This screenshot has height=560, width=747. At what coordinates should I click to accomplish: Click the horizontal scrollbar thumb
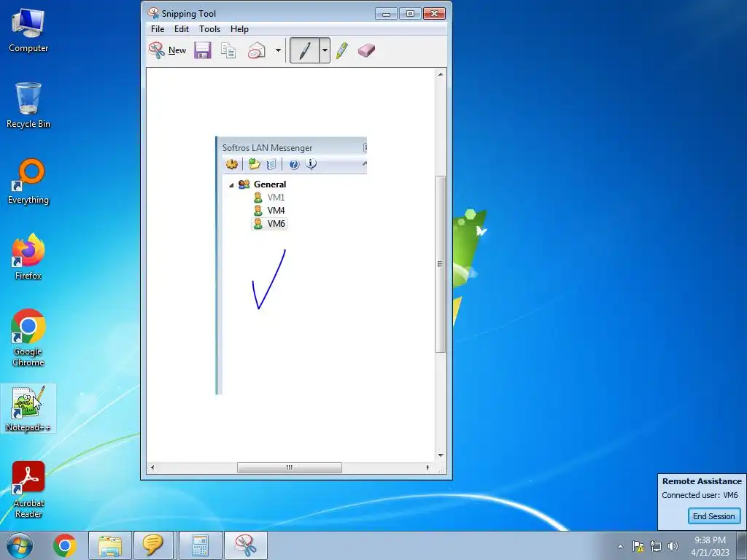(289, 467)
